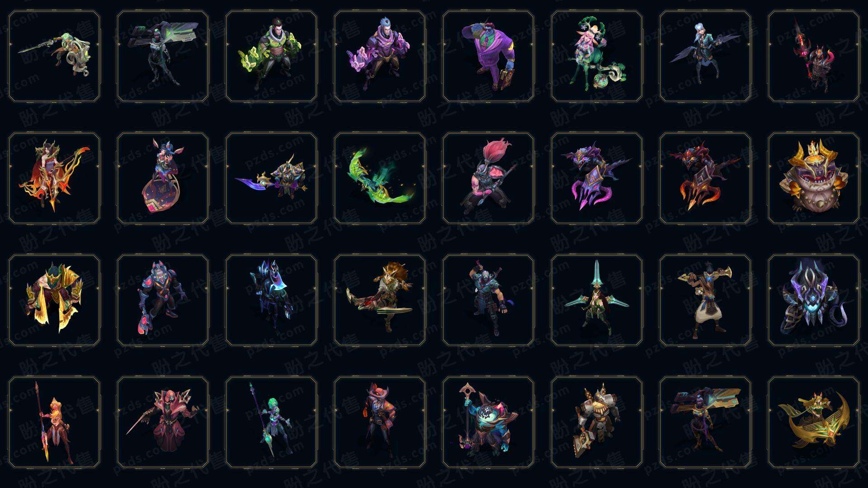Select the purple-suited Dr. Mundo skin
The width and height of the screenshot is (868, 488).
488,56
